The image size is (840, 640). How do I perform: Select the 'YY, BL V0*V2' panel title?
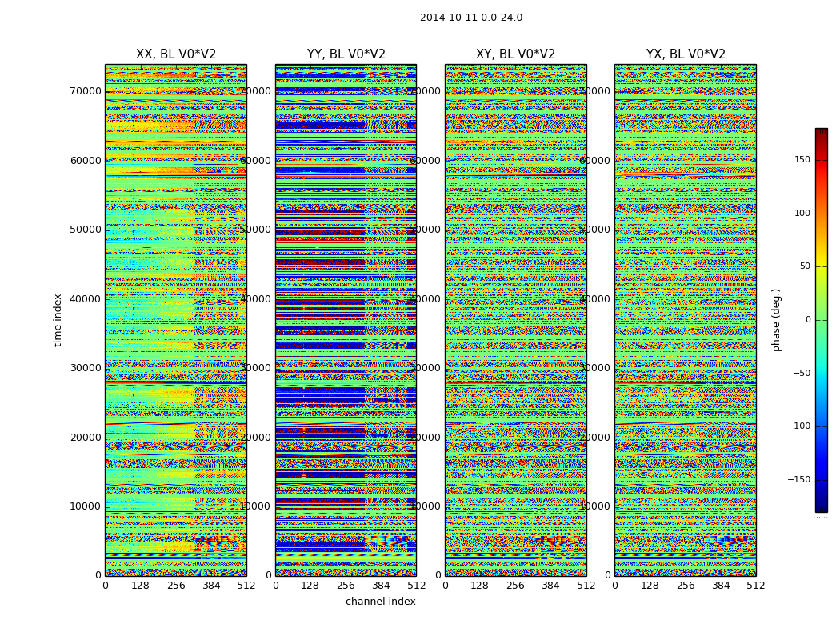coord(346,54)
